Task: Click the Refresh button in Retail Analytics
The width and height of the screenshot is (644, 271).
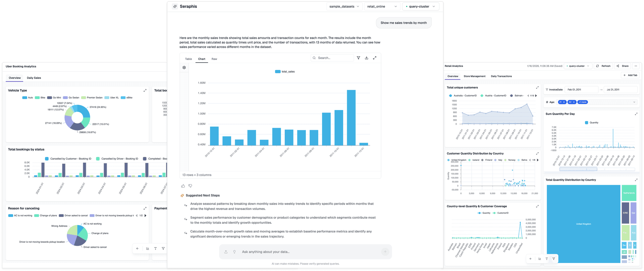Action: (x=603, y=66)
